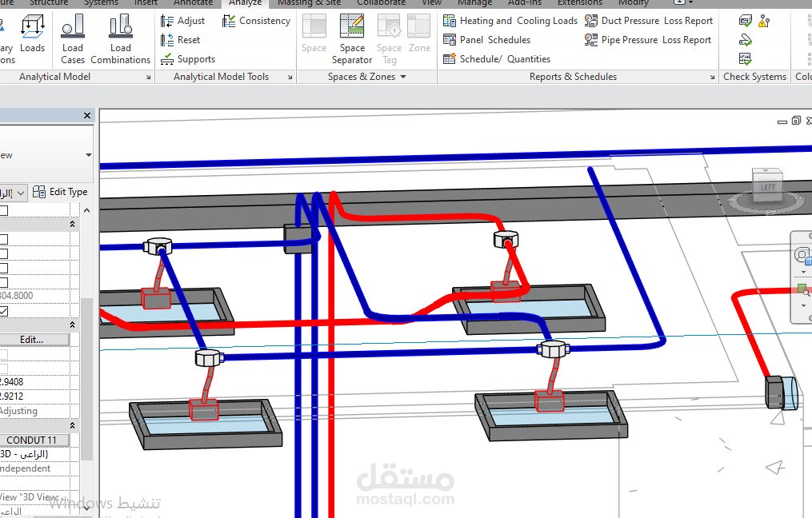Minimize the 3D view window
The height and width of the screenshot is (518, 812).
pos(782,122)
